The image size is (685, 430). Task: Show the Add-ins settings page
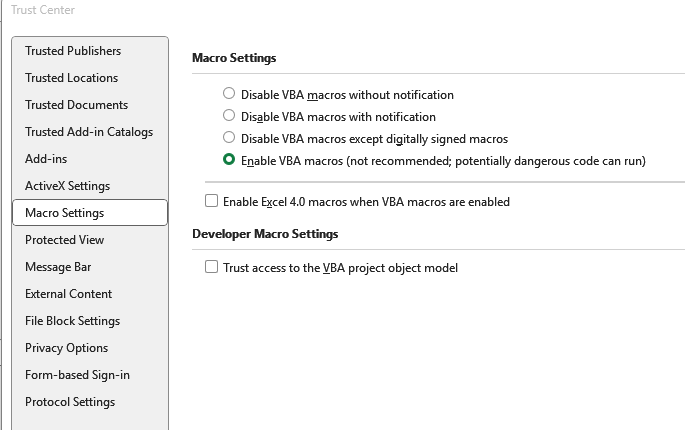point(45,159)
